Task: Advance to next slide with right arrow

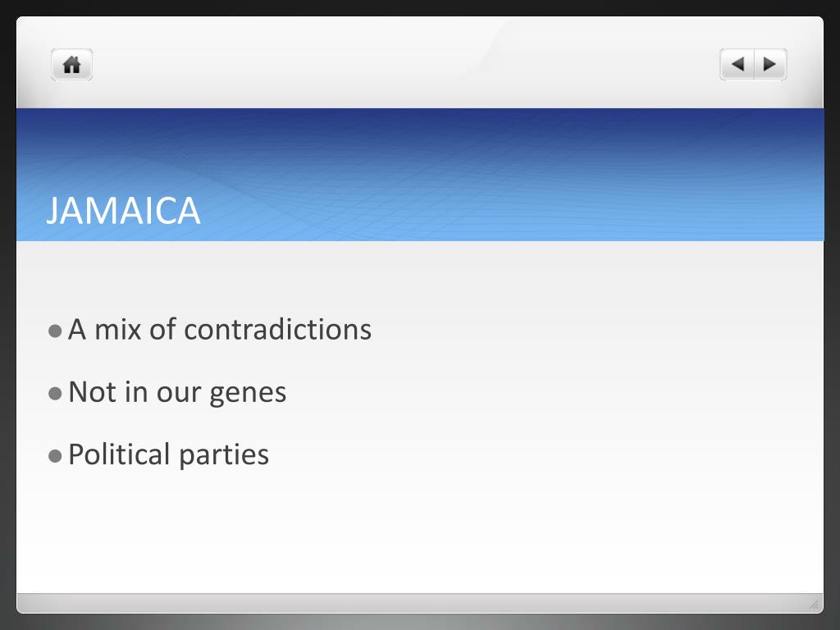Action: (770, 65)
